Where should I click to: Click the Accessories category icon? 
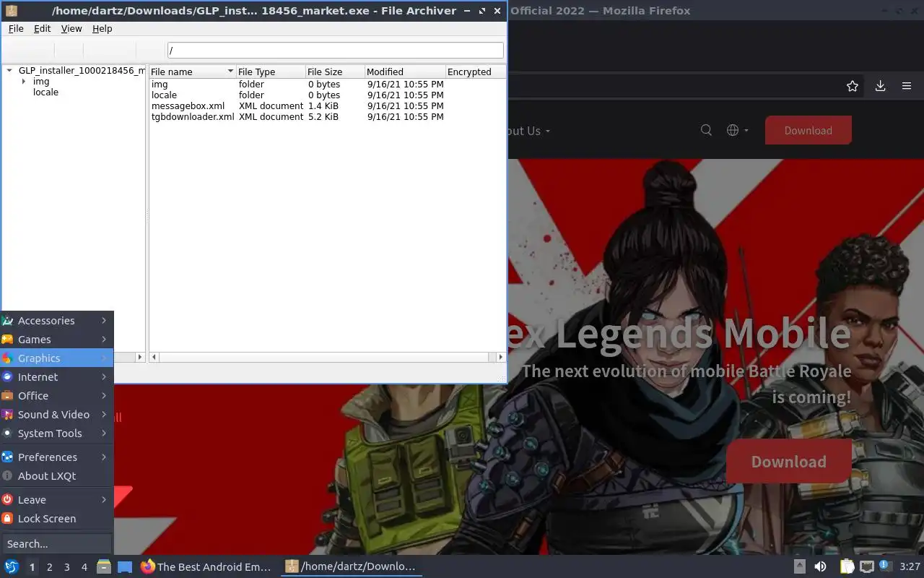pyautogui.click(x=8, y=321)
